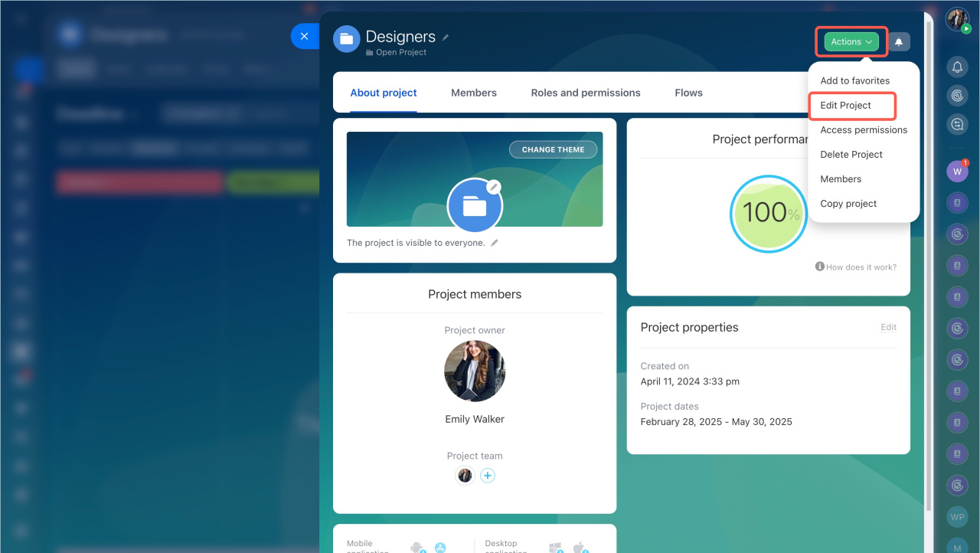
Task: Open the Roles and permissions tab
Action: tap(586, 93)
